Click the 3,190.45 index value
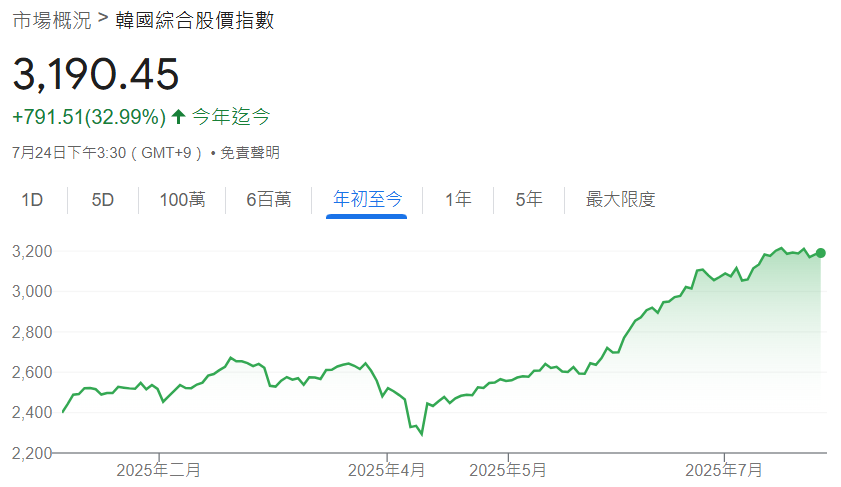This screenshot has height=487, width=841. click(x=95, y=74)
